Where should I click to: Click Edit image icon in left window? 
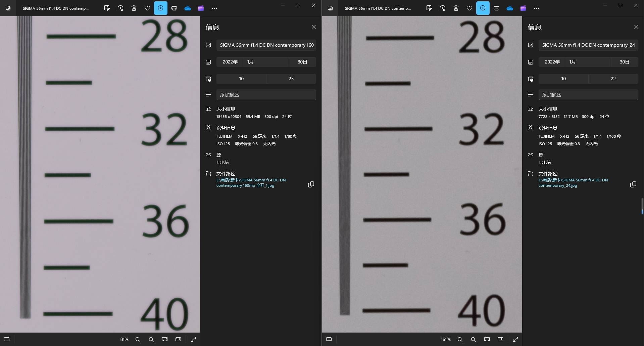coord(107,8)
